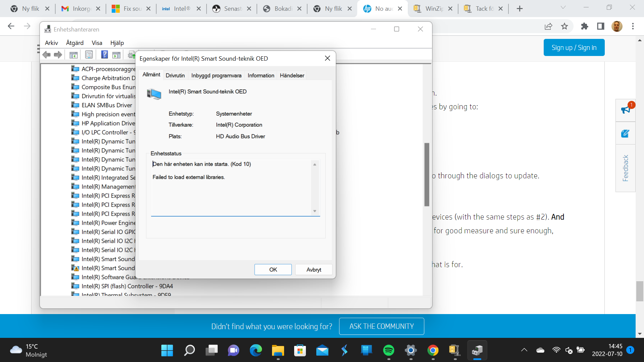
Task: Open Help with the blue question mark icon
Action: (105, 55)
